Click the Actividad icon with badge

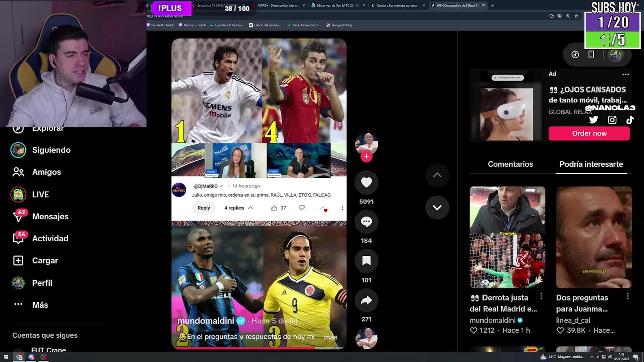(18, 238)
